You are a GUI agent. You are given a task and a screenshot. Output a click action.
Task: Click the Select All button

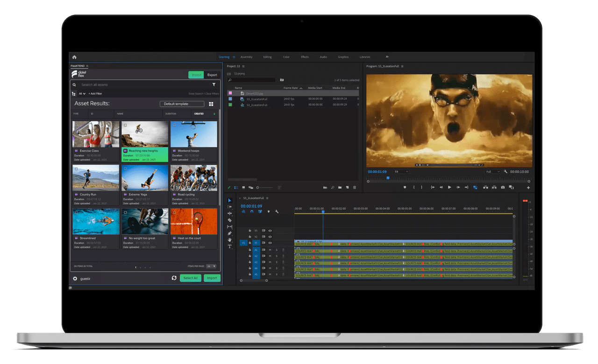(x=190, y=278)
